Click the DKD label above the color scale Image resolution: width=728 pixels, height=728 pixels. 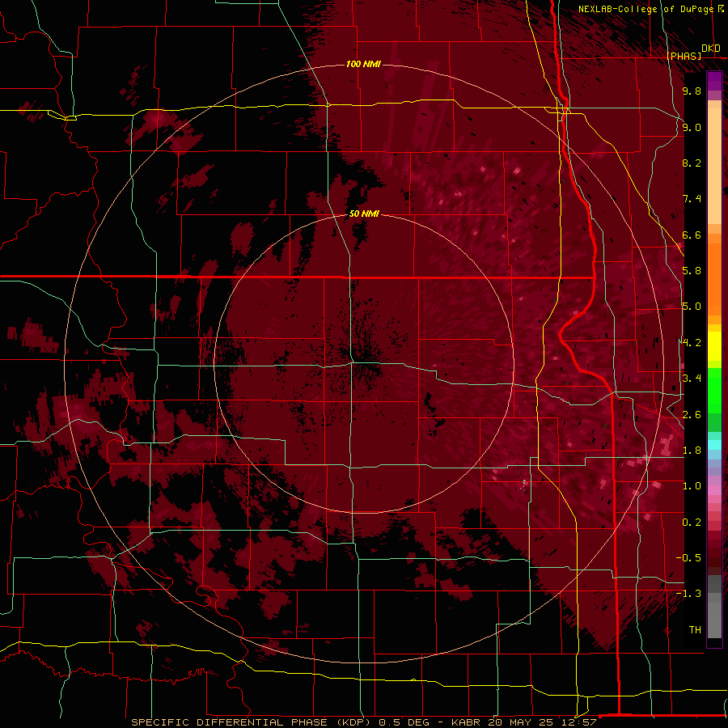click(x=711, y=49)
